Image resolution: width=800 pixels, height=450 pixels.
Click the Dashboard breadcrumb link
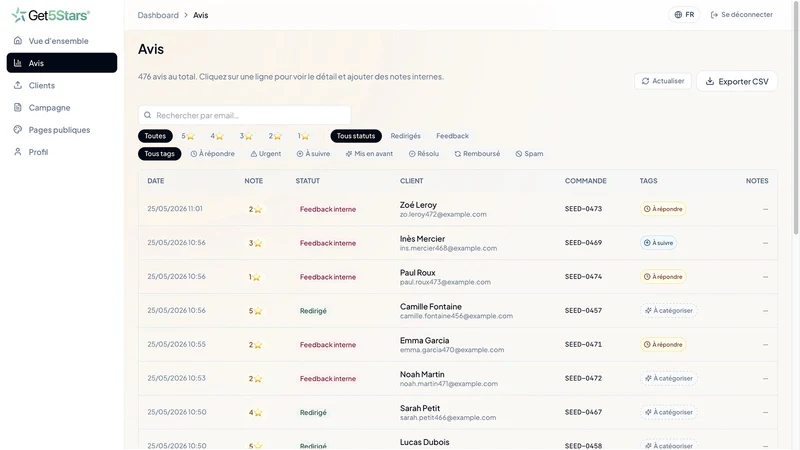158,15
